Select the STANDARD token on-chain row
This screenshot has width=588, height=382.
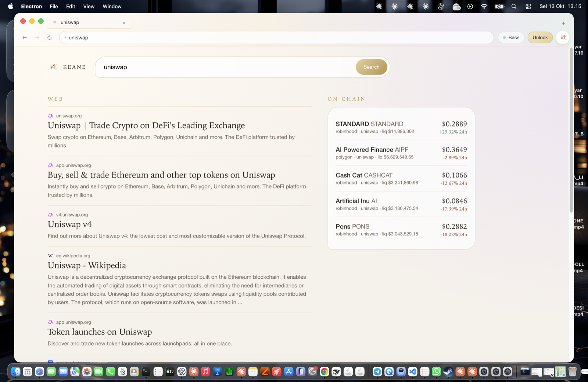click(401, 127)
